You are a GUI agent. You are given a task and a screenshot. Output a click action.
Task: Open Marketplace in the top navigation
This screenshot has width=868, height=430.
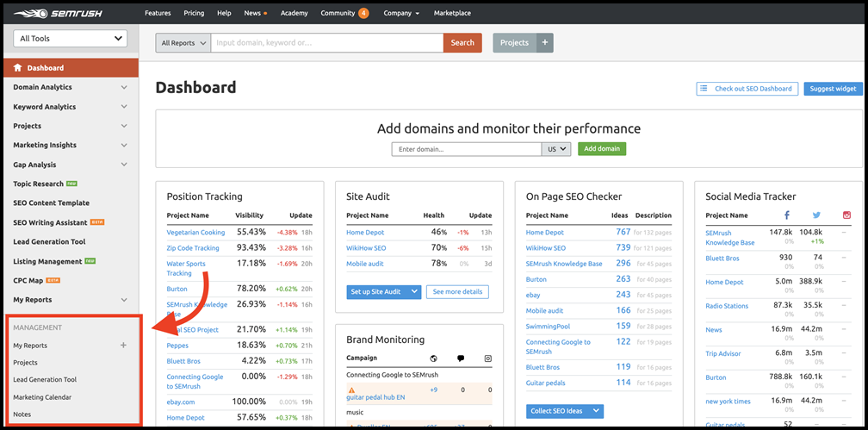click(x=452, y=13)
